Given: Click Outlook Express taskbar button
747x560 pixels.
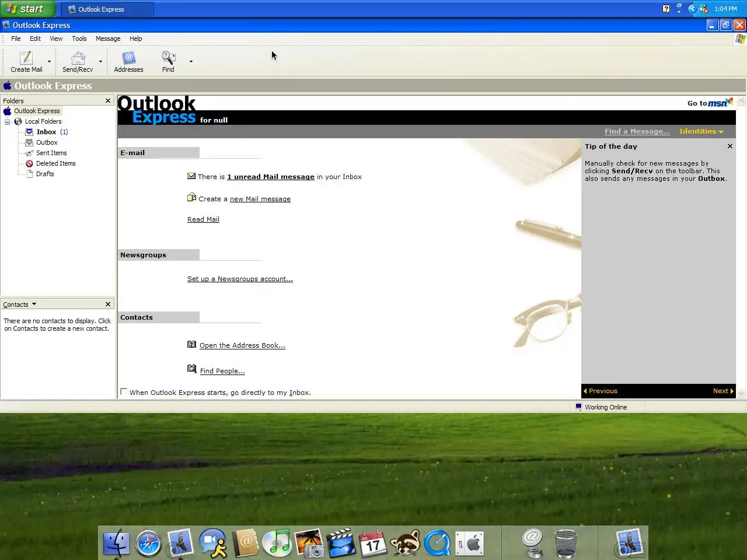Looking at the screenshot, I should tap(107, 9).
